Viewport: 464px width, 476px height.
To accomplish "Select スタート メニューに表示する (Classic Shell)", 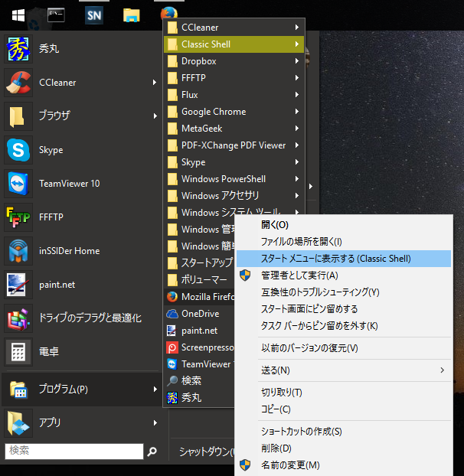I will coord(344,259).
